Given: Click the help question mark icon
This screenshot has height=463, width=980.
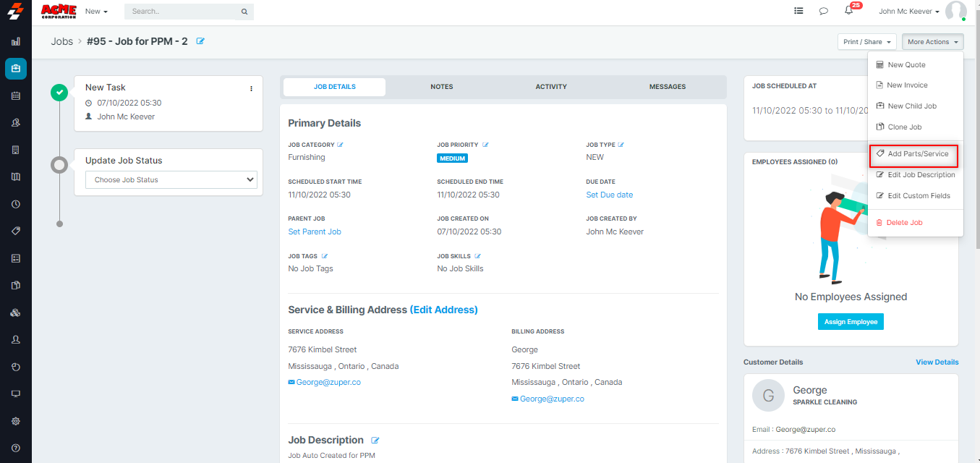Looking at the screenshot, I should (16, 448).
